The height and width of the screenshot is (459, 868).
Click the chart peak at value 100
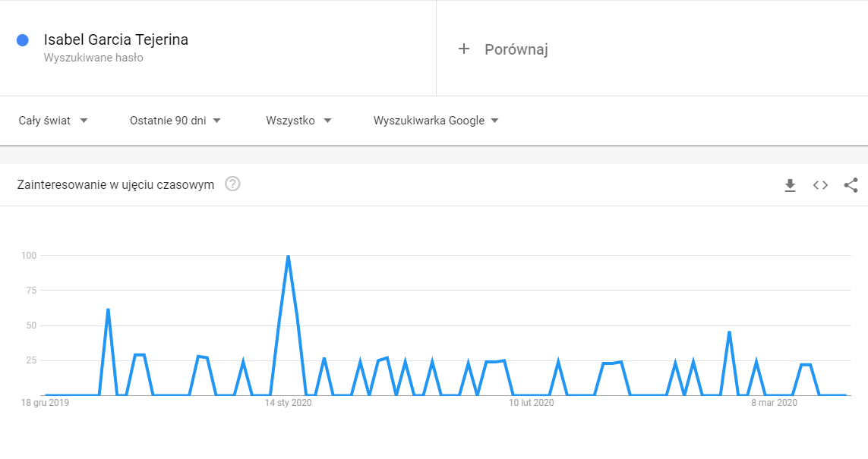[x=288, y=256]
